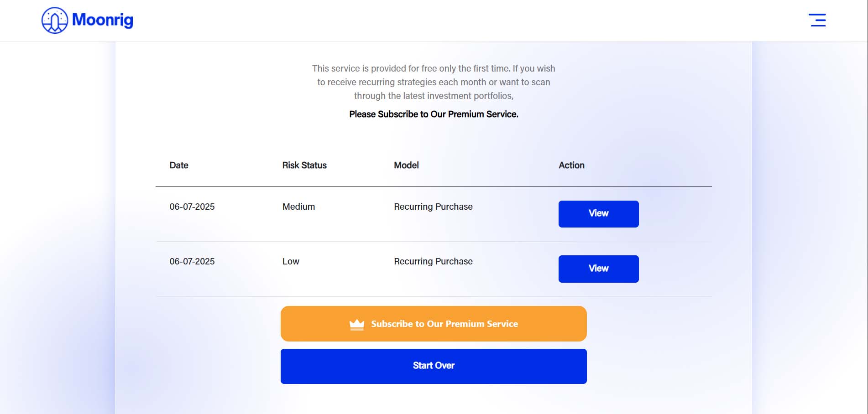This screenshot has width=868, height=414.
Task: Click the Medium risk status cell
Action: [x=298, y=207]
